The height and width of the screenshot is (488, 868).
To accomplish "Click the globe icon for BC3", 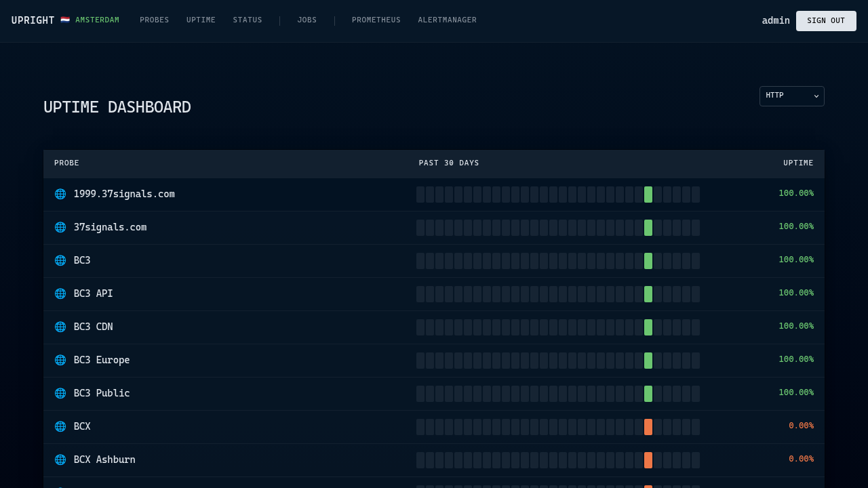I will pyautogui.click(x=60, y=260).
